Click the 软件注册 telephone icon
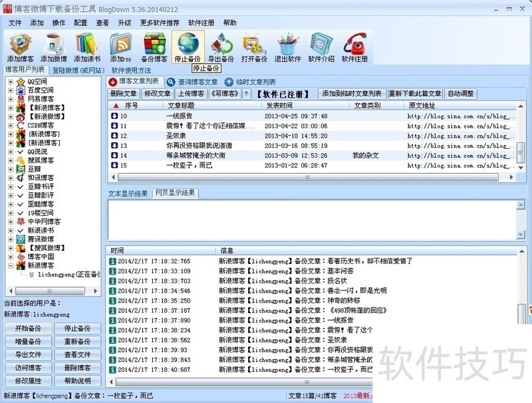This screenshot has height=403, width=532. (x=354, y=47)
